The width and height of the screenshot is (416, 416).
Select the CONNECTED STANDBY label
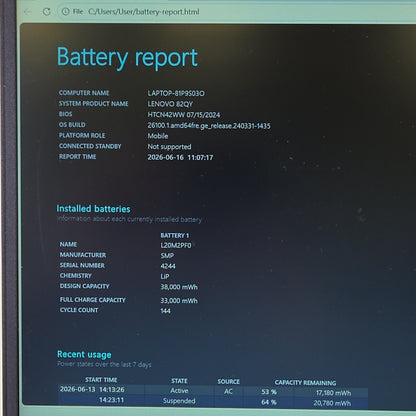pos(90,146)
